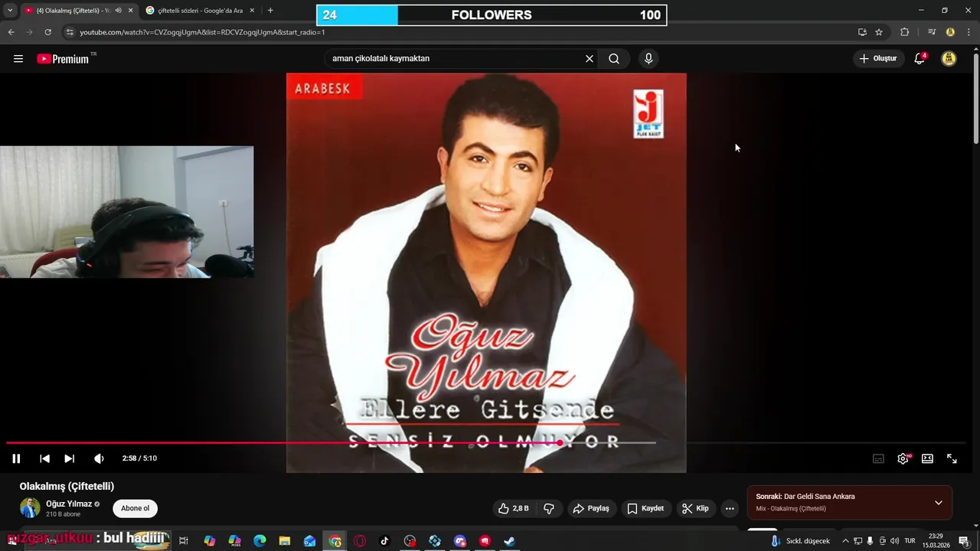Open Windows notification center icon
980x551 pixels.
964,541
